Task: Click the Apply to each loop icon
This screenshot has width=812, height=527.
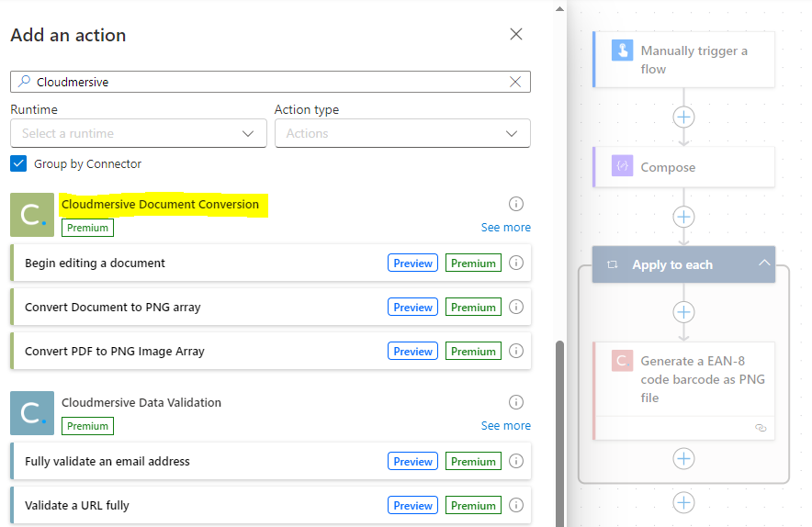Action: click(x=612, y=264)
